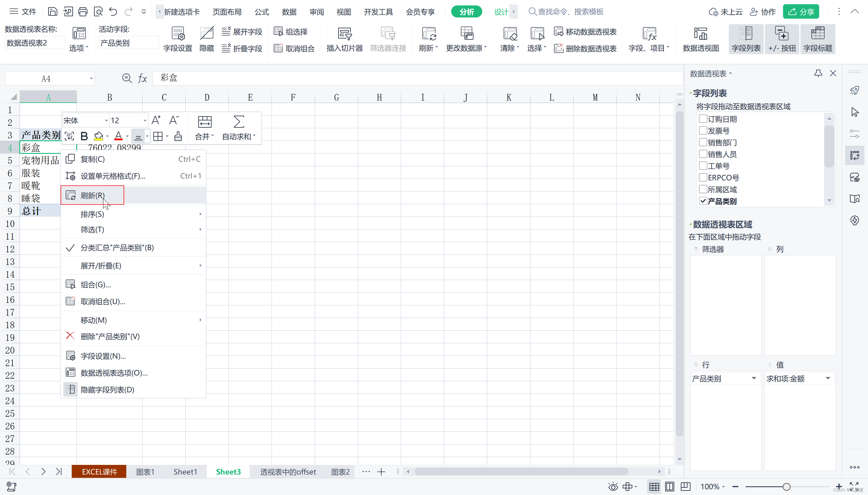Toggle 字段标题 ribbon button
Screen dimensions: 868x495
click(x=818, y=39)
